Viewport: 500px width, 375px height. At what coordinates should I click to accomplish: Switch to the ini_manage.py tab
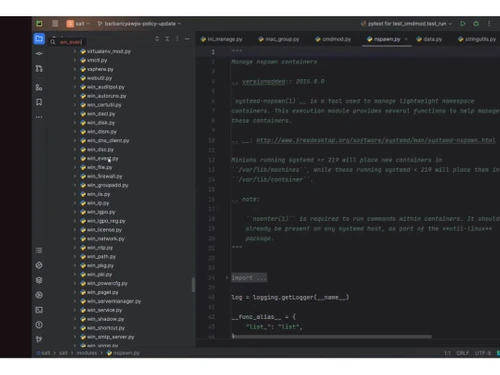[x=221, y=39]
